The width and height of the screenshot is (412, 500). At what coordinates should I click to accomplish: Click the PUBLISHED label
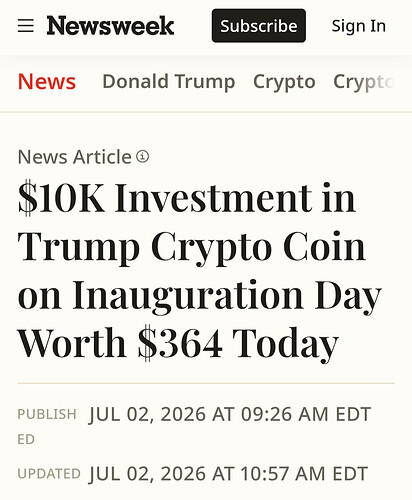[x=47, y=426]
